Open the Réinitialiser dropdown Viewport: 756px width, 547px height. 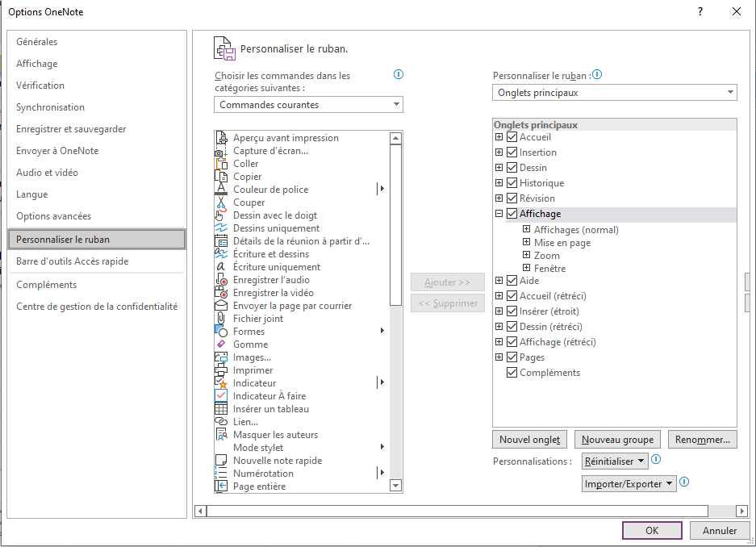[615, 461]
